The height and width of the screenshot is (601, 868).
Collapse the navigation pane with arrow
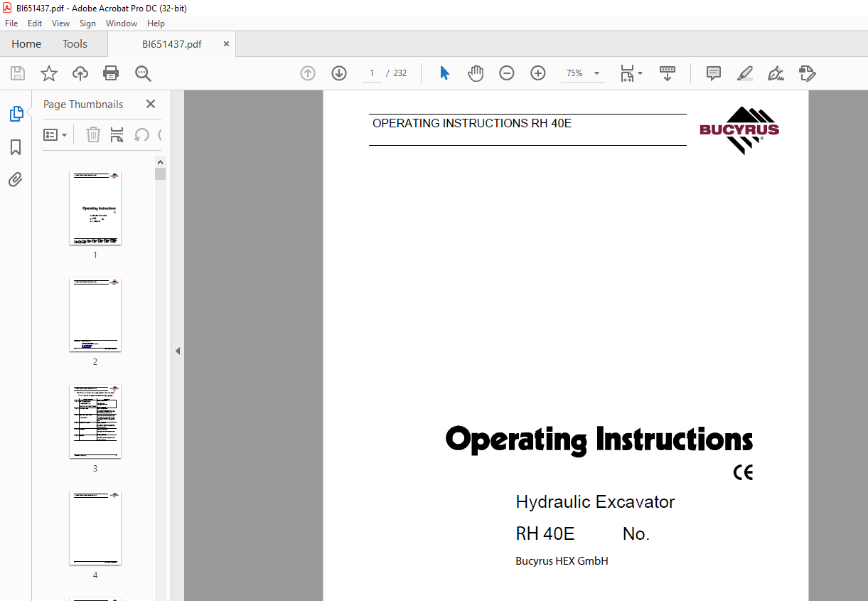178,351
